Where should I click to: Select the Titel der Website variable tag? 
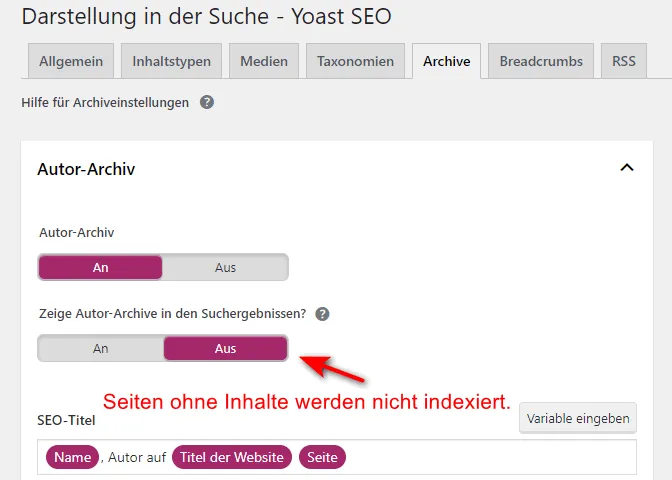[232, 457]
